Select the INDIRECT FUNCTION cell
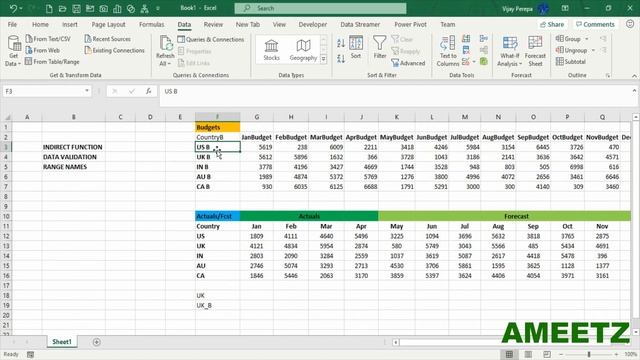The height and width of the screenshot is (360, 640). (73, 147)
